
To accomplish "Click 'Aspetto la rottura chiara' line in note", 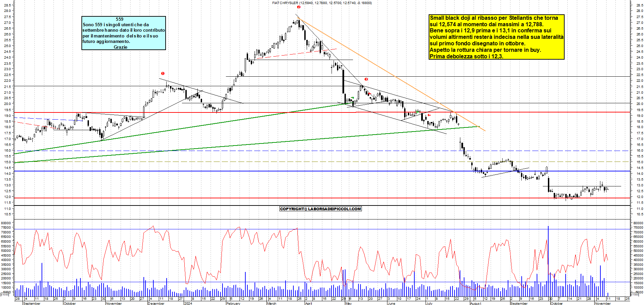I will click(x=485, y=50).
